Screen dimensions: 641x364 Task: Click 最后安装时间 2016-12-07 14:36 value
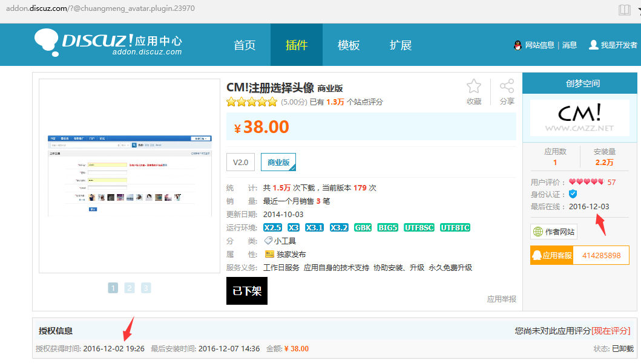click(229, 348)
